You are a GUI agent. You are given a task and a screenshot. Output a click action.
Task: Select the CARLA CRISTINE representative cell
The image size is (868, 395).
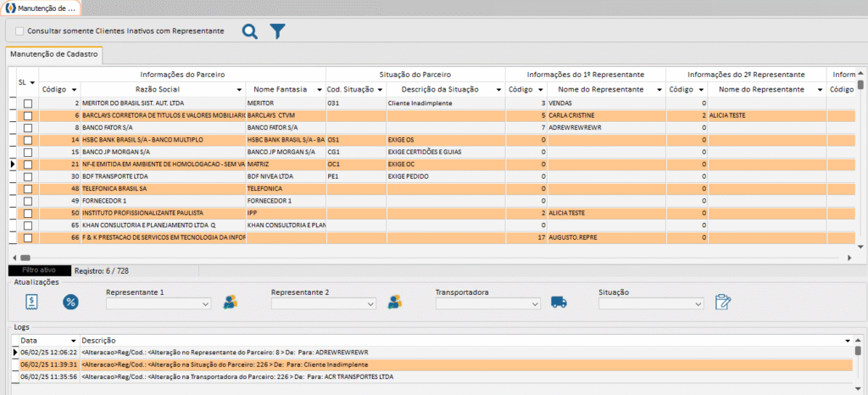[x=606, y=115]
